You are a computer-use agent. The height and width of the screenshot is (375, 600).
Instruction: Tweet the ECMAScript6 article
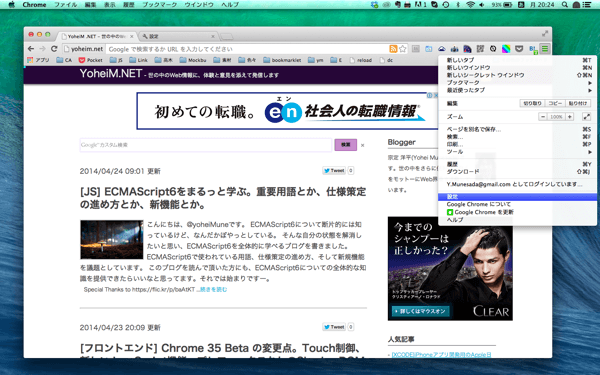[x=334, y=171]
